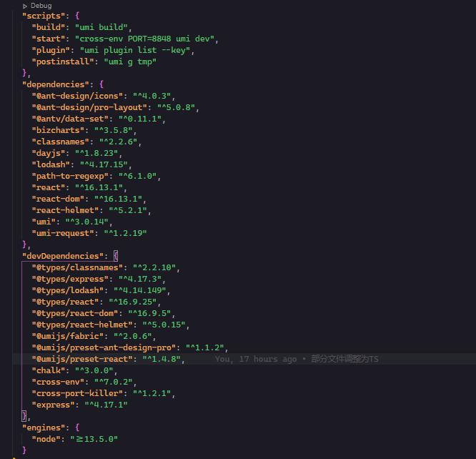Click "lodash" dependency key

coord(51,164)
